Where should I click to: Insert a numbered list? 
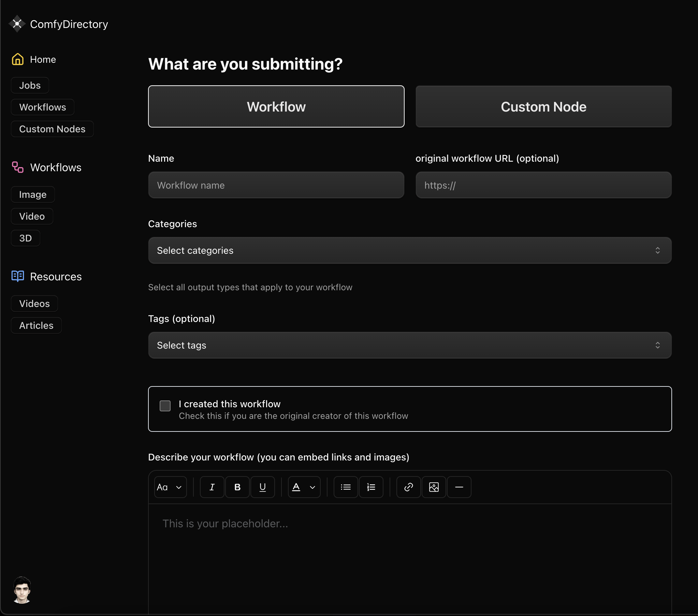[371, 487]
